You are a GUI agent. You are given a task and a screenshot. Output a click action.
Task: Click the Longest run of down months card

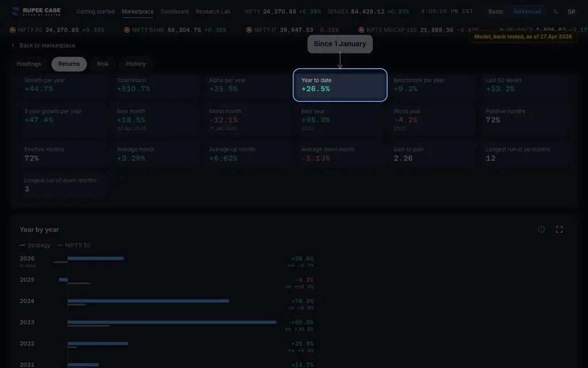(x=63, y=186)
